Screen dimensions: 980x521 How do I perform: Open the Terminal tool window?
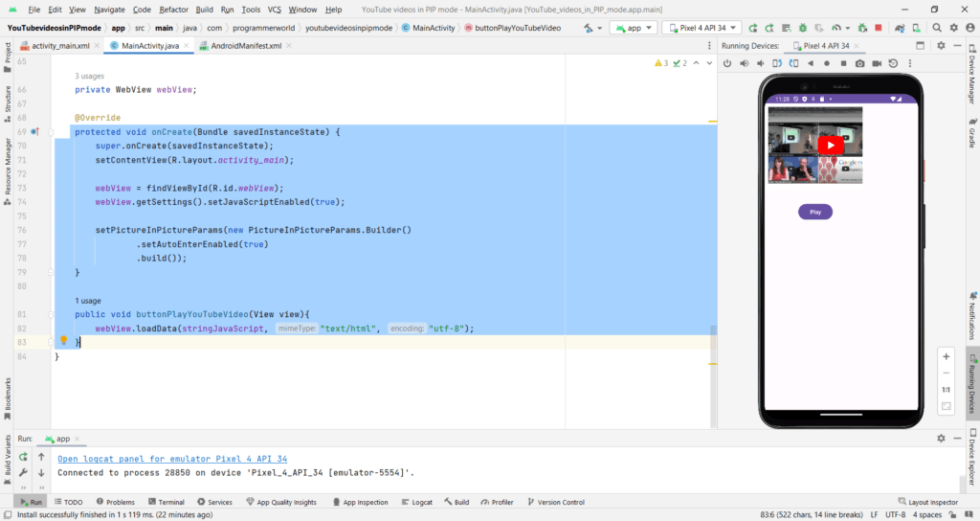pyautogui.click(x=167, y=502)
